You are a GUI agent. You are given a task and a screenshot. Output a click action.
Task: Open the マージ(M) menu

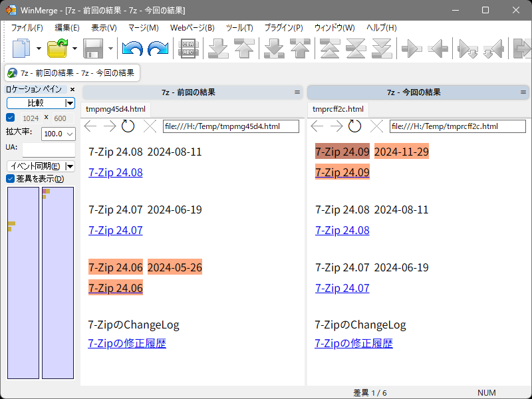144,28
